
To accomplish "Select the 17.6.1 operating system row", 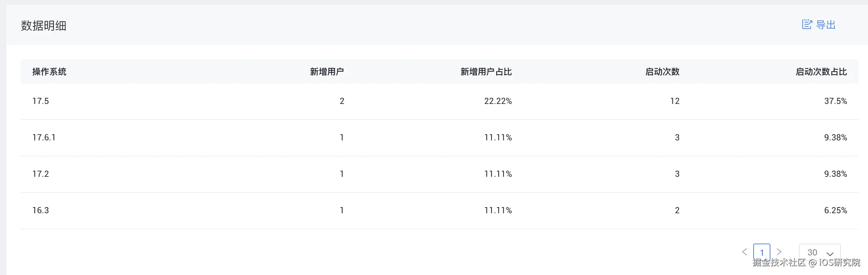I will click(44, 137).
